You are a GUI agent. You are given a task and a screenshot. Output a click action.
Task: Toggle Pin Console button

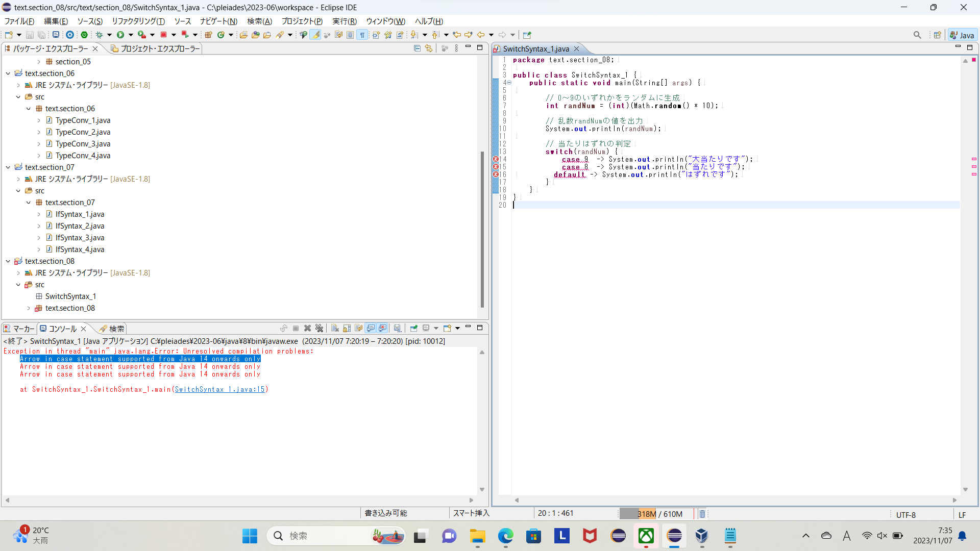(x=414, y=328)
